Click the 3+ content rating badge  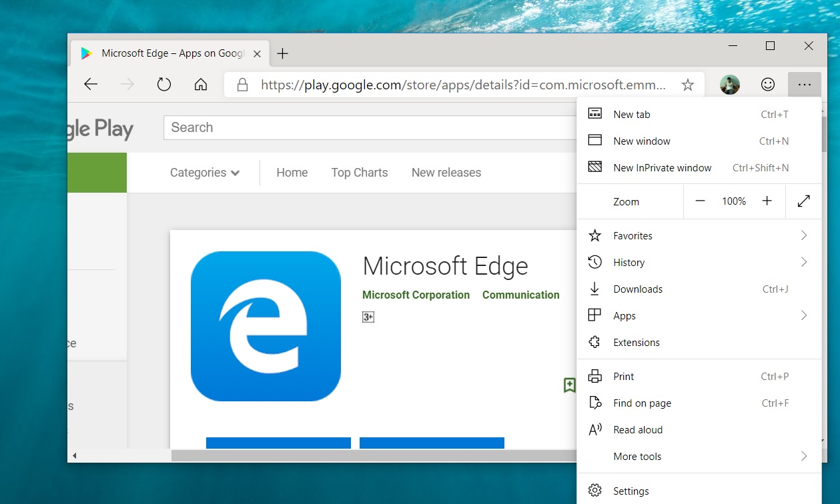(368, 317)
